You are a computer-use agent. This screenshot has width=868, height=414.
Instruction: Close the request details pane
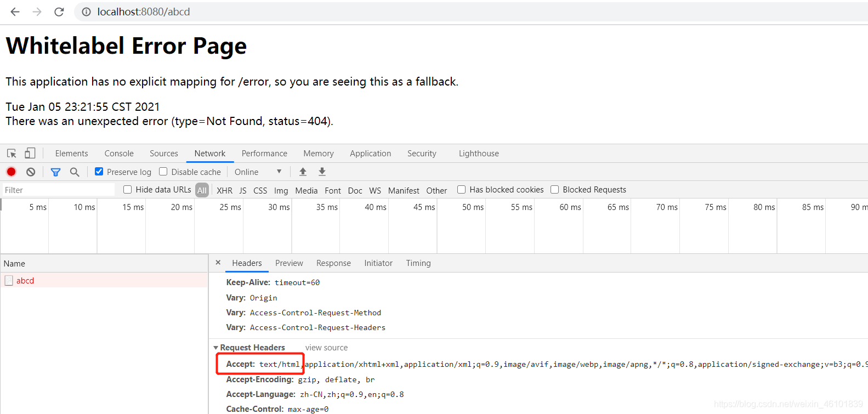(218, 263)
